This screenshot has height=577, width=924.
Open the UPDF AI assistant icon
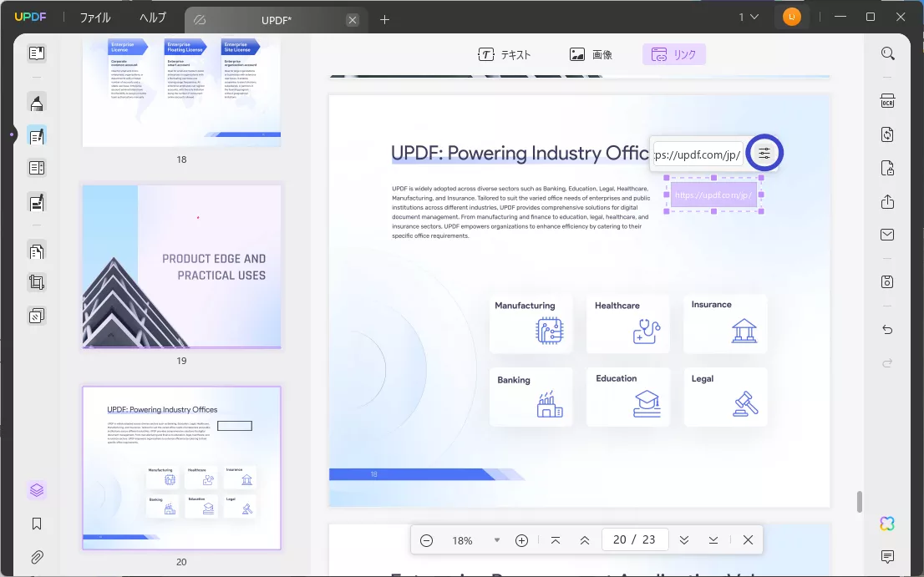click(x=887, y=524)
